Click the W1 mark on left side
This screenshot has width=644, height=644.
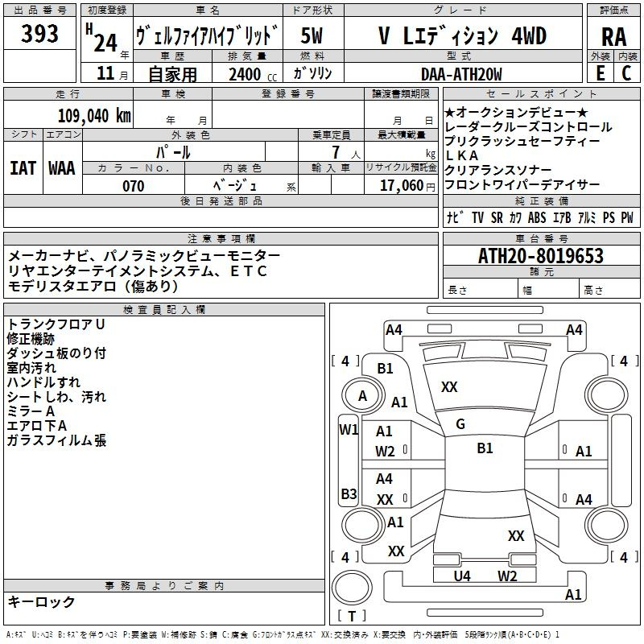coord(349,430)
